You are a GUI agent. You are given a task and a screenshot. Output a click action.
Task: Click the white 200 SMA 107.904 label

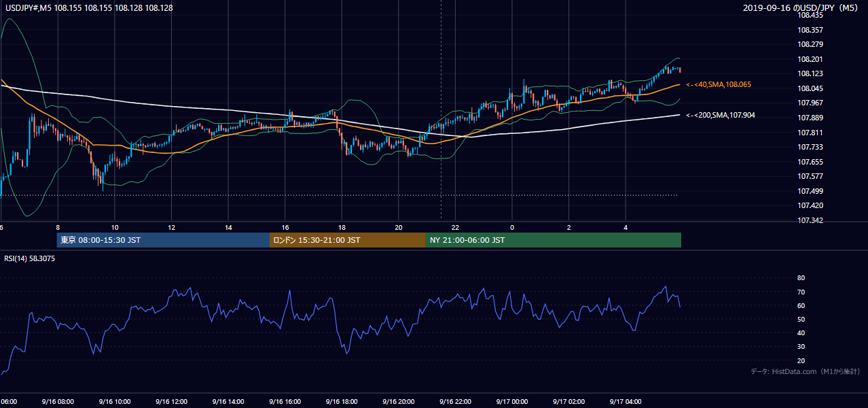[x=721, y=116]
